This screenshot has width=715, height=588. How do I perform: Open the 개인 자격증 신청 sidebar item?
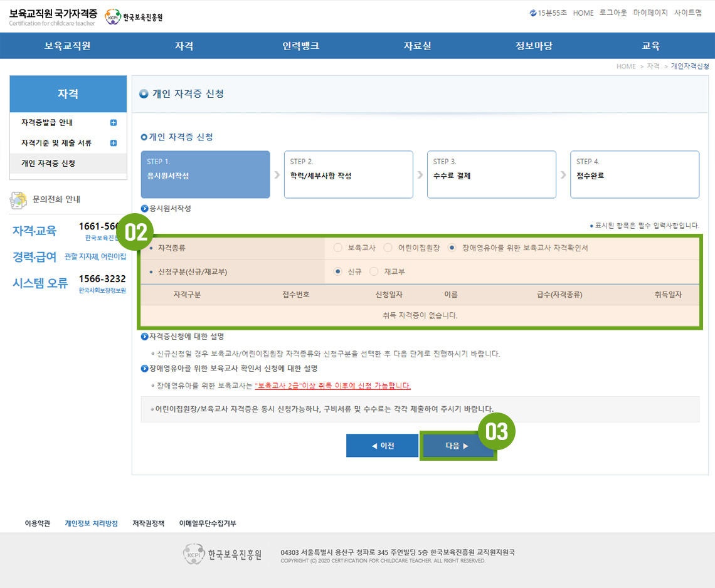tap(48, 163)
